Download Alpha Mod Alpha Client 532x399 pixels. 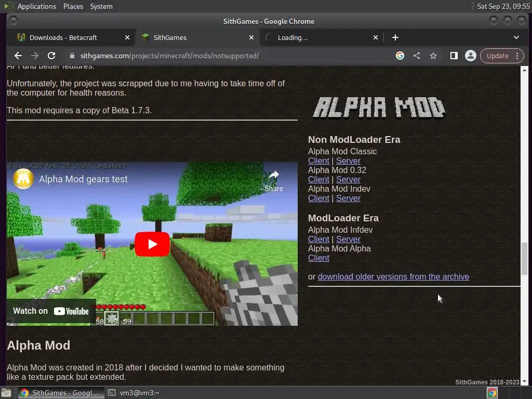tap(318, 258)
